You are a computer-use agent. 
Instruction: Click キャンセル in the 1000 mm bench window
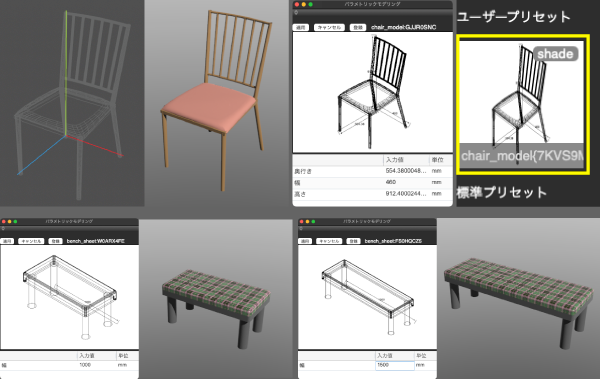[x=32, y=241]
